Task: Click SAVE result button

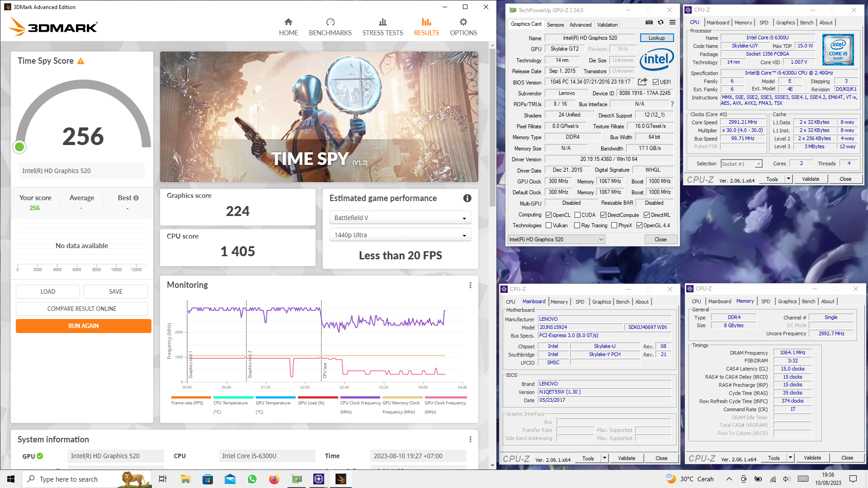Action: [116, 291]
